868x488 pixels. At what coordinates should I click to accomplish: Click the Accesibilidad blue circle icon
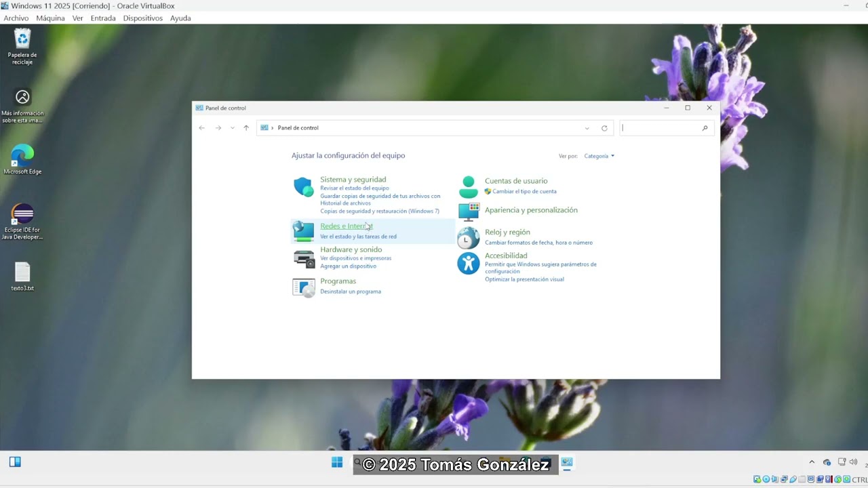click(468, 263)
